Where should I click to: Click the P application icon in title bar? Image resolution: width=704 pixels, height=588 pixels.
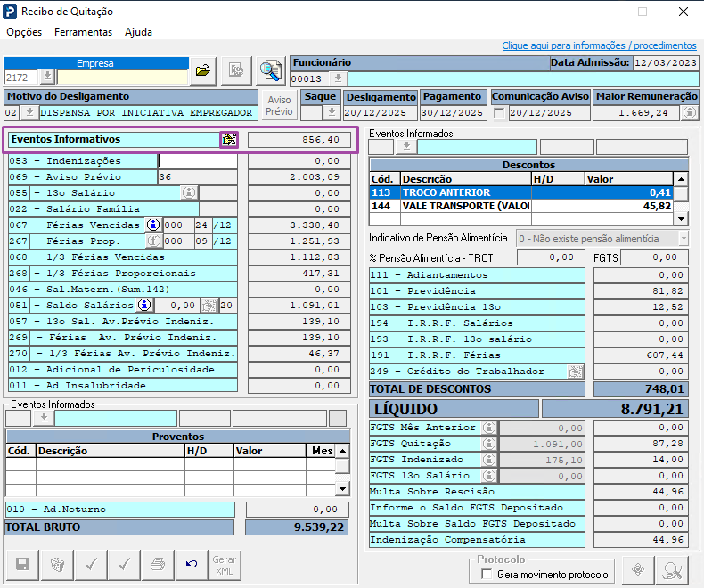pyautogui.click(x=10, y=12)
